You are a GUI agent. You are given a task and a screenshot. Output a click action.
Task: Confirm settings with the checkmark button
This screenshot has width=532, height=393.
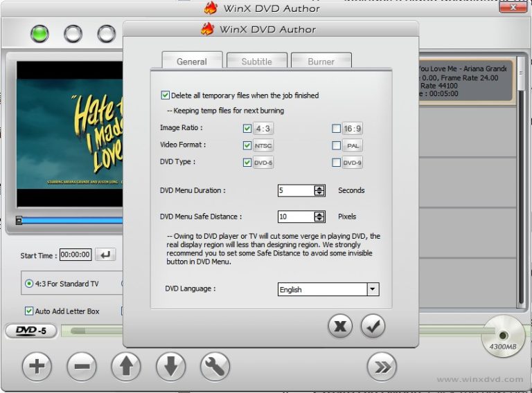[373, 327]
